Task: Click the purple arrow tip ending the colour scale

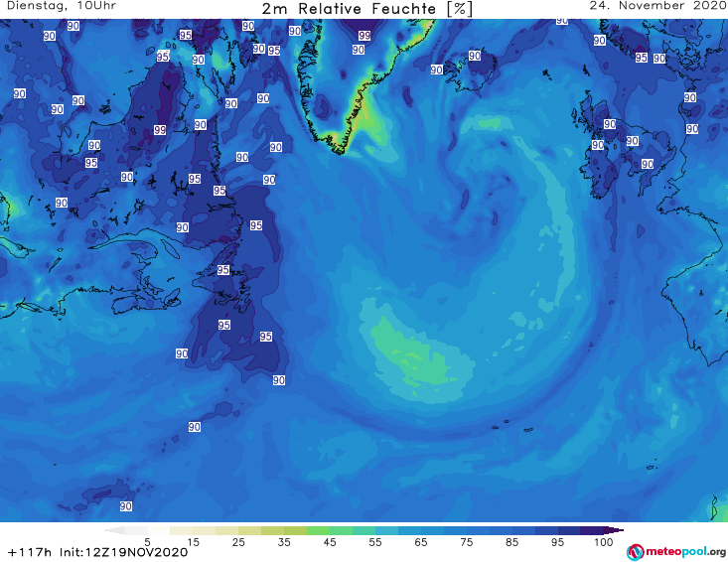Action: (x=614, y=530)
